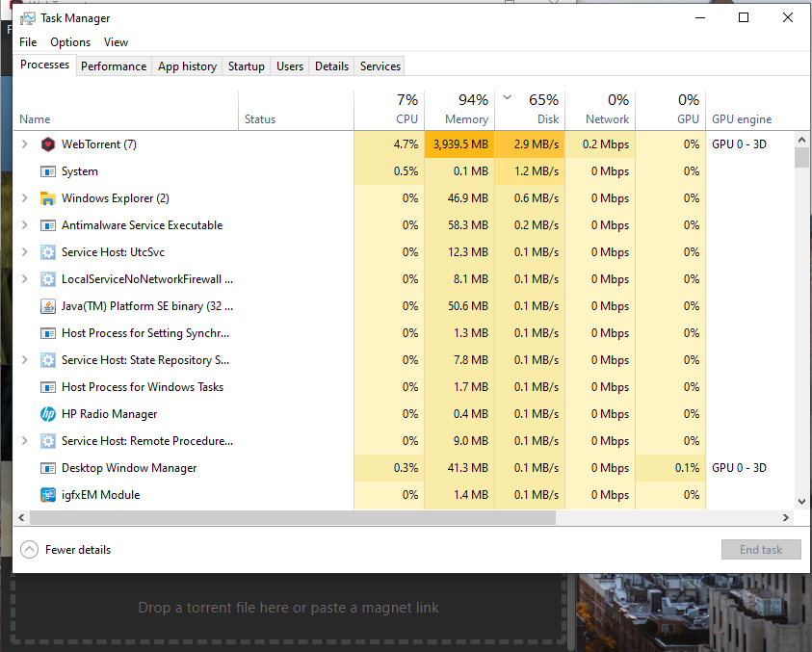
Task: Expand Antimalware Service Executable row
Action: 24,225
